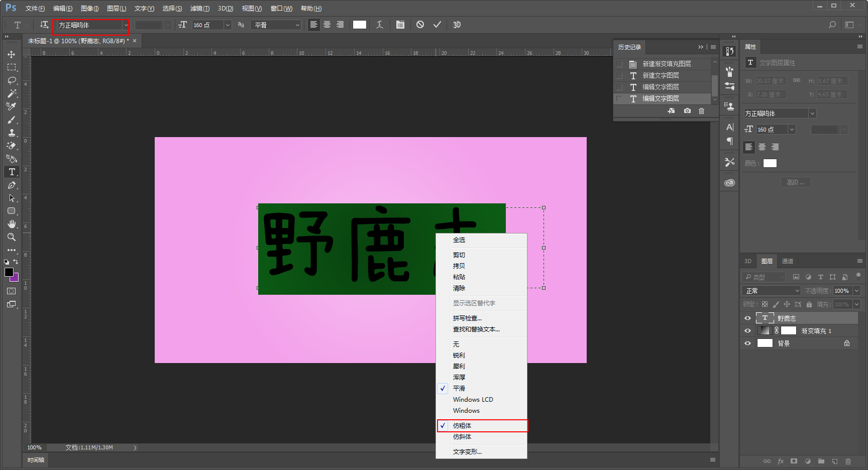The height and width of the screenshot is (470, 868).
Task: Center align text in options bar
Action: [x=327, y=25]
